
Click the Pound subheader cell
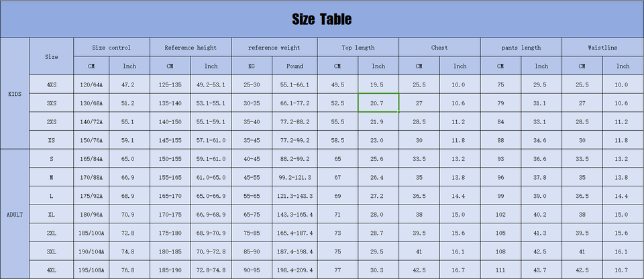pos(294,66)
